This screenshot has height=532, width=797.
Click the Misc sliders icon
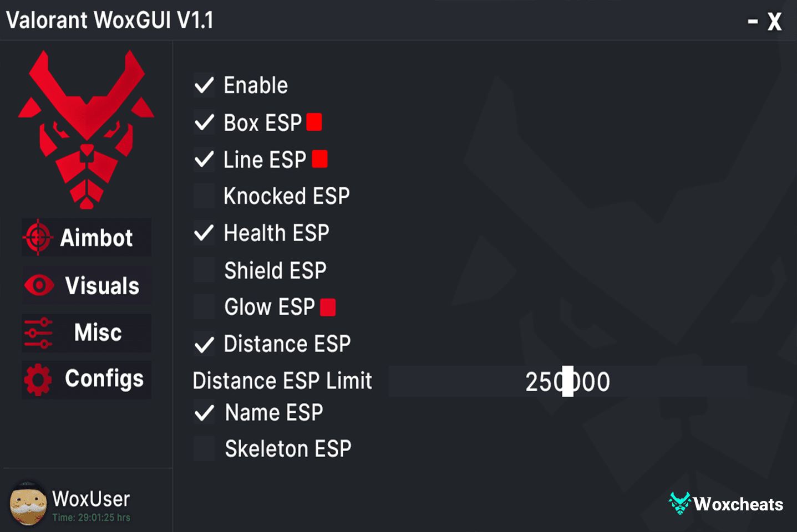pyautogui.click(x=38, y=332)
